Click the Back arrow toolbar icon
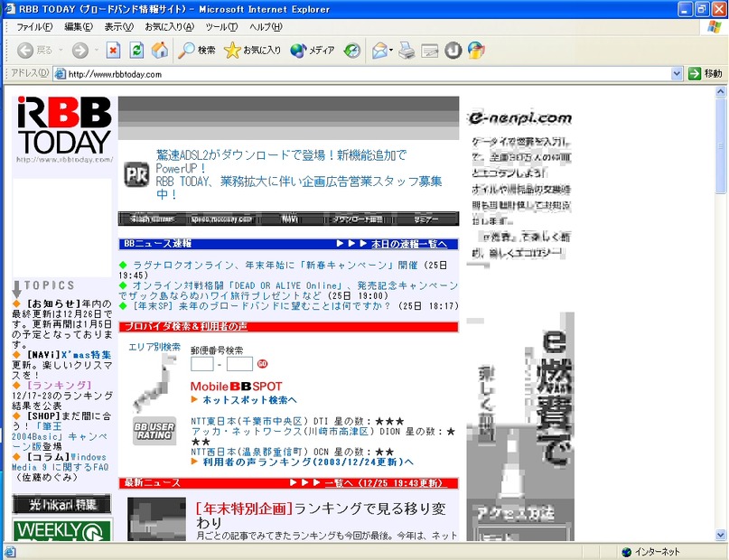This screenshot has height=560, width=729. [x=25, y=51]
